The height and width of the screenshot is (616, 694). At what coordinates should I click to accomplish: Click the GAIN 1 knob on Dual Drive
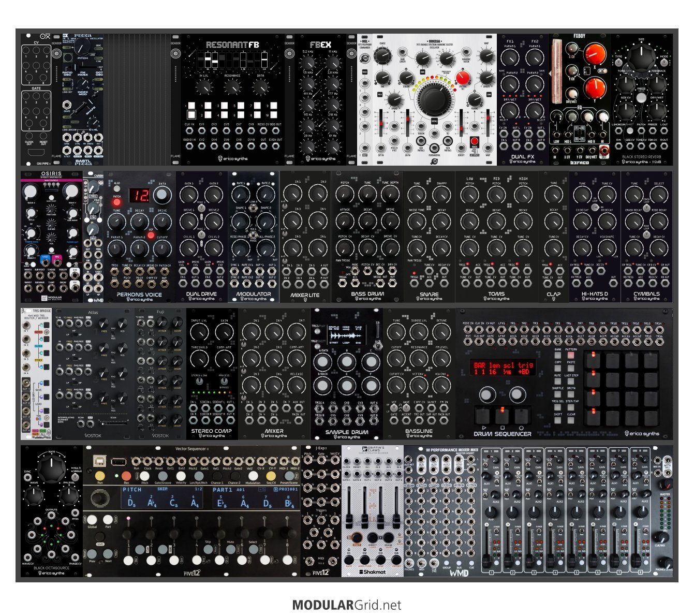189,195
